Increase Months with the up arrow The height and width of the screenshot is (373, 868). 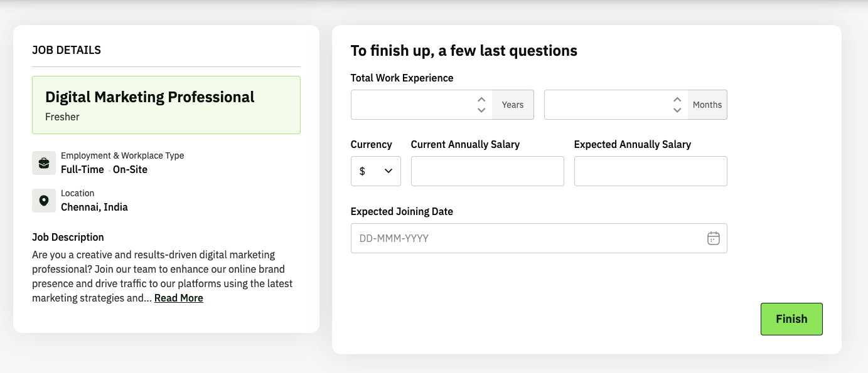click(x=677, y=100)
